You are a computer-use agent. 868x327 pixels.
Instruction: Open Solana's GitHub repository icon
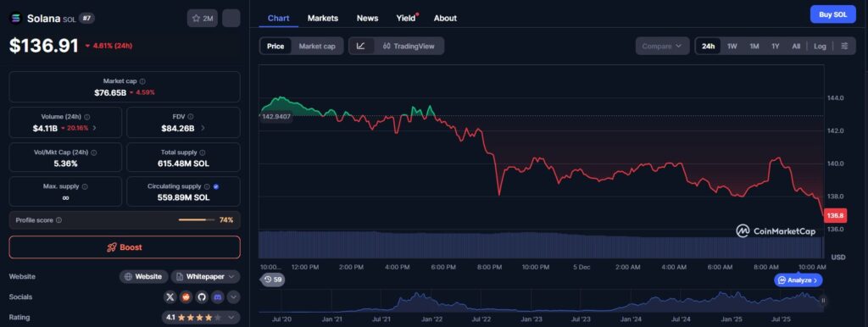[202, 297]
